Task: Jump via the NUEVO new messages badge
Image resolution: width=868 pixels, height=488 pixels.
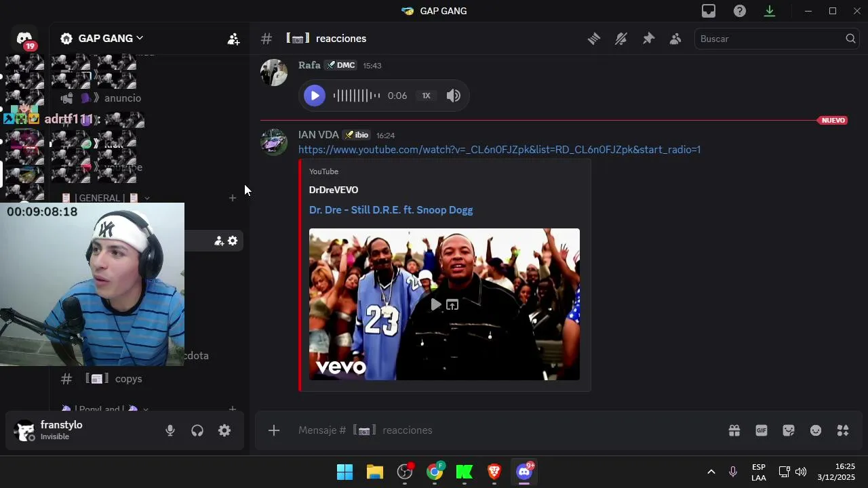Action: [833, 121]
